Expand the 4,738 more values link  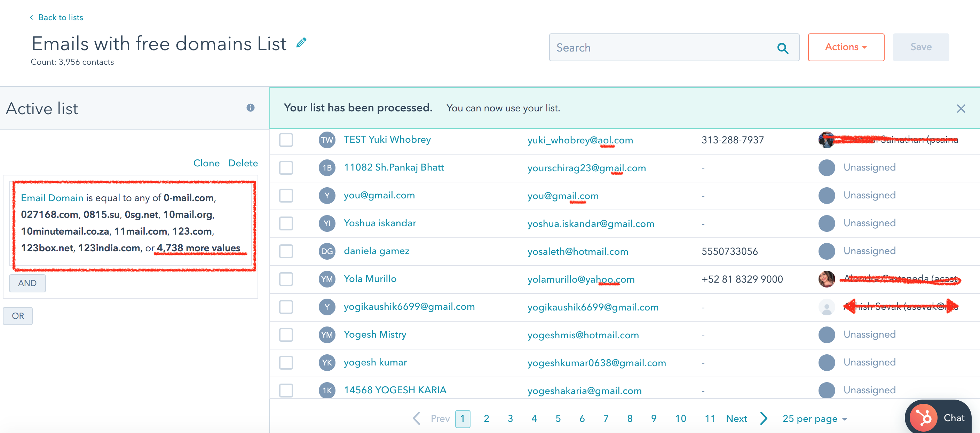199,248
